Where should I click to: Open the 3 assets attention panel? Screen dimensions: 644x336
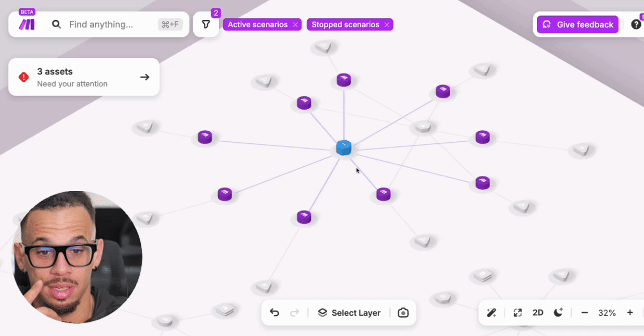point(84,77)
